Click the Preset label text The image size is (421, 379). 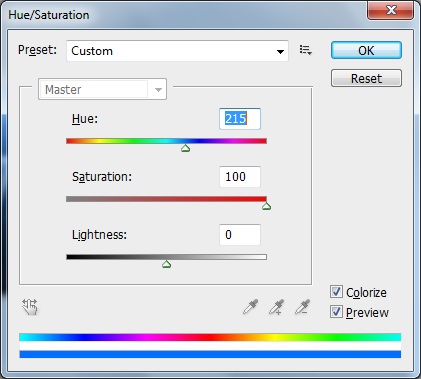[37, 50]
